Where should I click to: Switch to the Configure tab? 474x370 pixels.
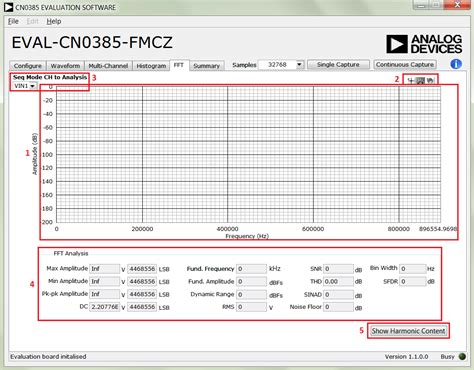click(28, 66)
